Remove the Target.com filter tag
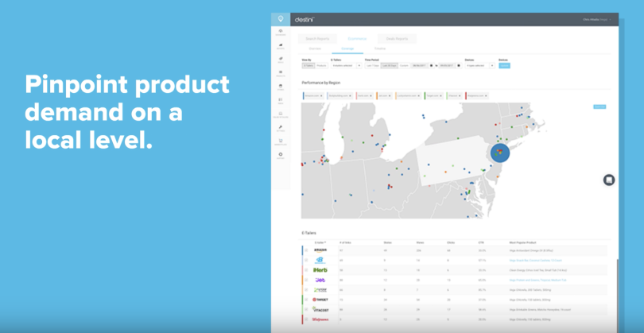This screenshot has height=333, width=644. pyautogui.click(x=442, y=95)
